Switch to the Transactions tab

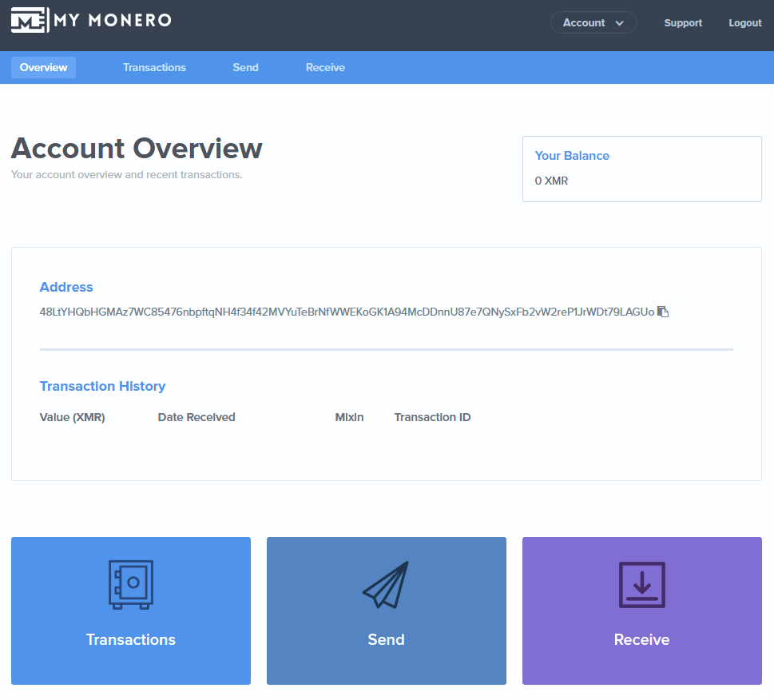tap(154, 67)
